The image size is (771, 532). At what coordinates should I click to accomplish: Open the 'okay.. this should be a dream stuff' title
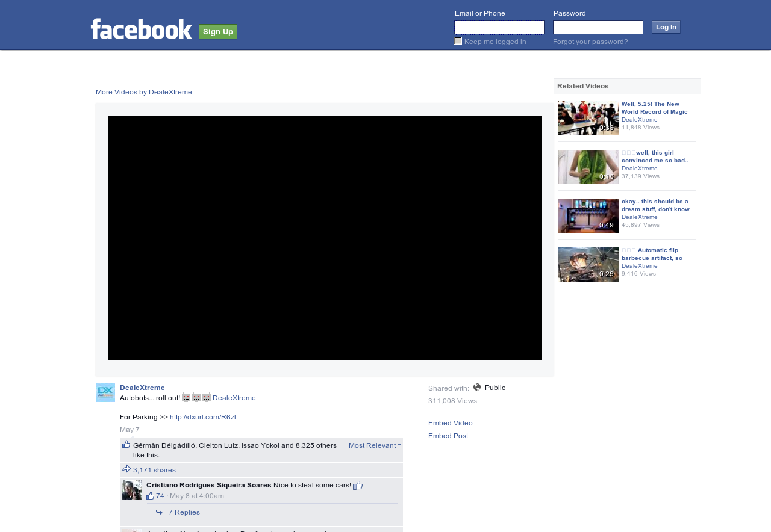tap(655, 205)
